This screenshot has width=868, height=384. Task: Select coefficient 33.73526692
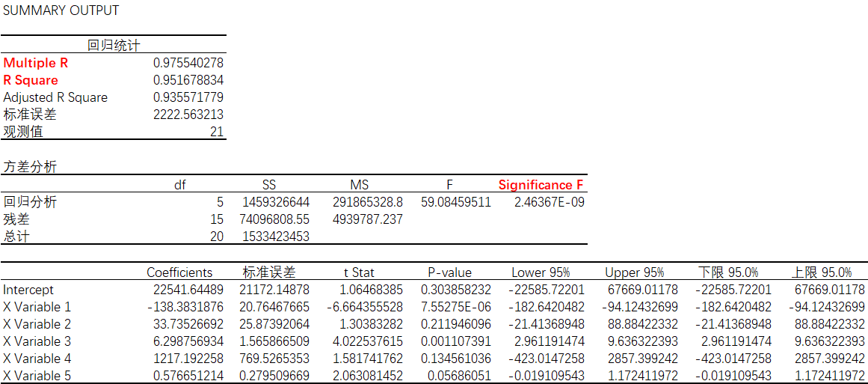coord(188,323)
